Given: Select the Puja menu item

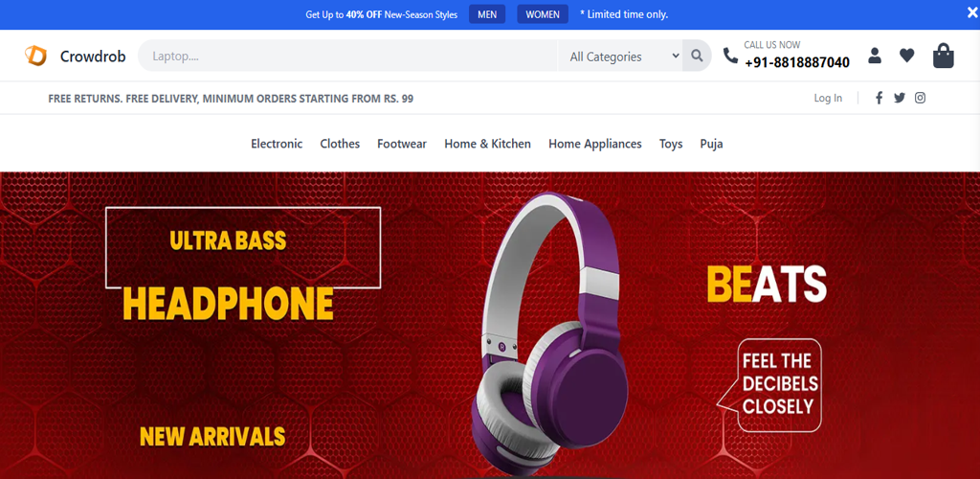Looking at the screenshot, I should 711,144.
